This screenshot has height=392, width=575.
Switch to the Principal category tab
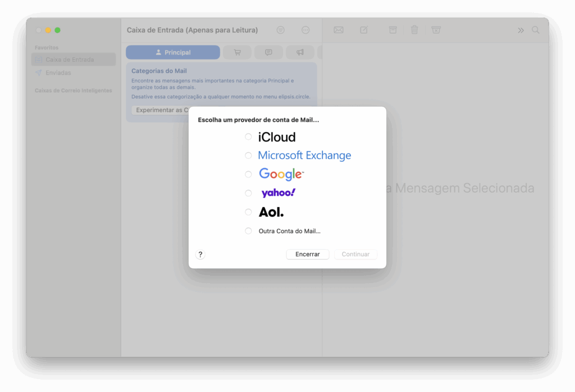(x=173, y=52)
